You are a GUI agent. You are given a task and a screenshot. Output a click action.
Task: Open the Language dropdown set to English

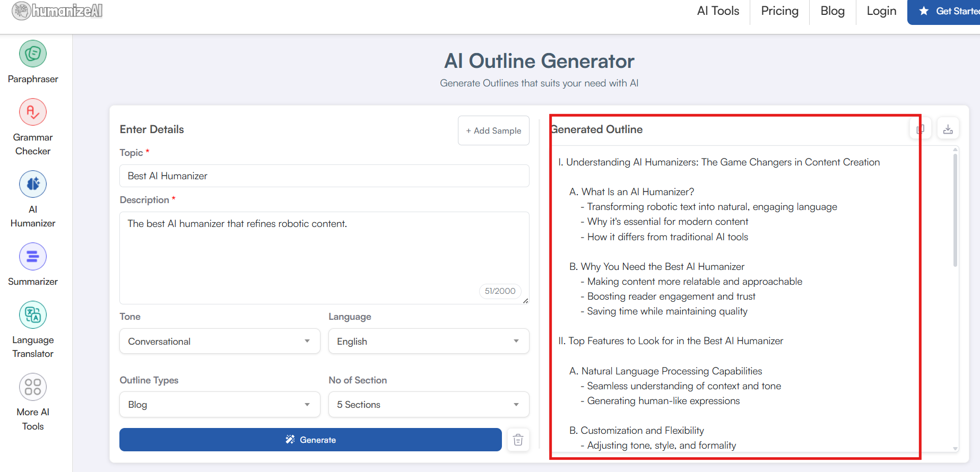click(x=428, y=341)
